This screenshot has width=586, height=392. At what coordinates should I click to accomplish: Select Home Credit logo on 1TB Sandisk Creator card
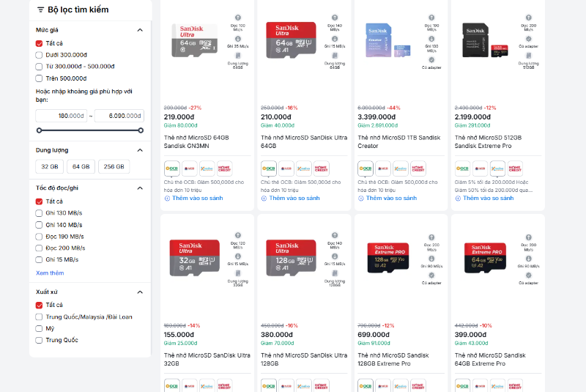[x=418, y=169]
